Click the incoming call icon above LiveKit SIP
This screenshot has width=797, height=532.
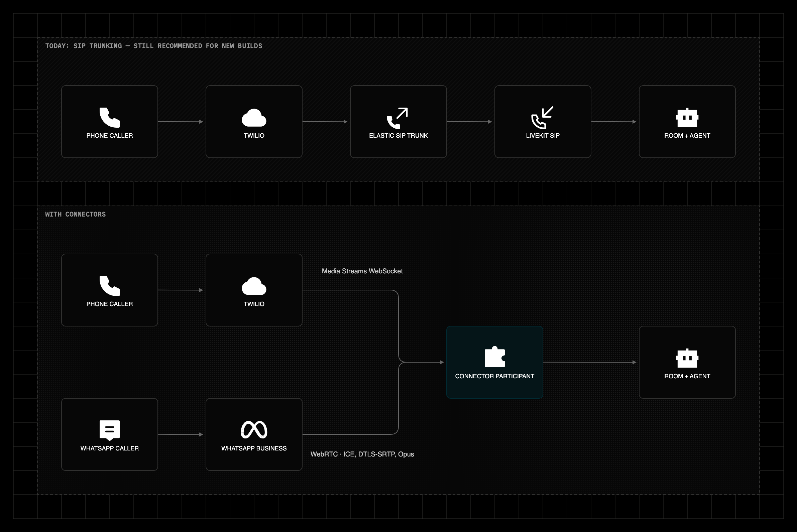tap(543, 118)
